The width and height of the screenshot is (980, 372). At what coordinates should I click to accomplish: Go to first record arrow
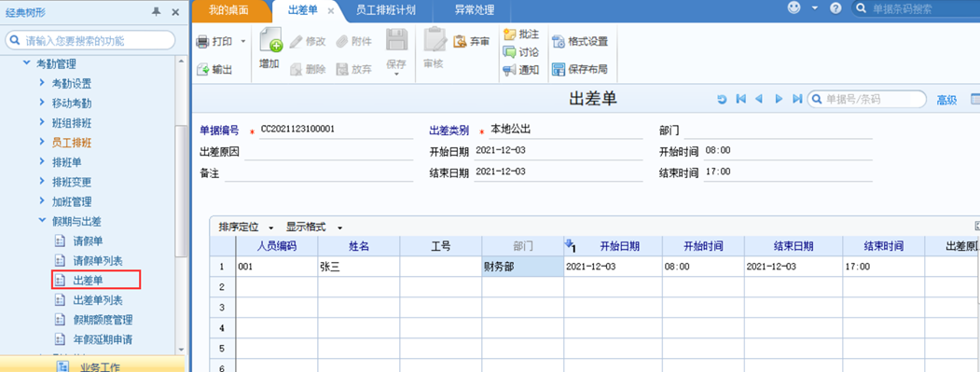coord(740,99)
